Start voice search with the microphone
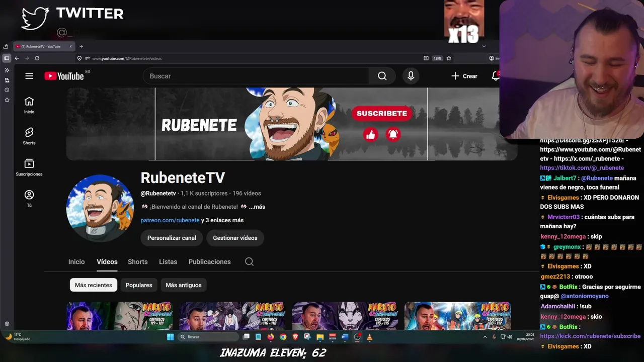 tap(411, 76)
